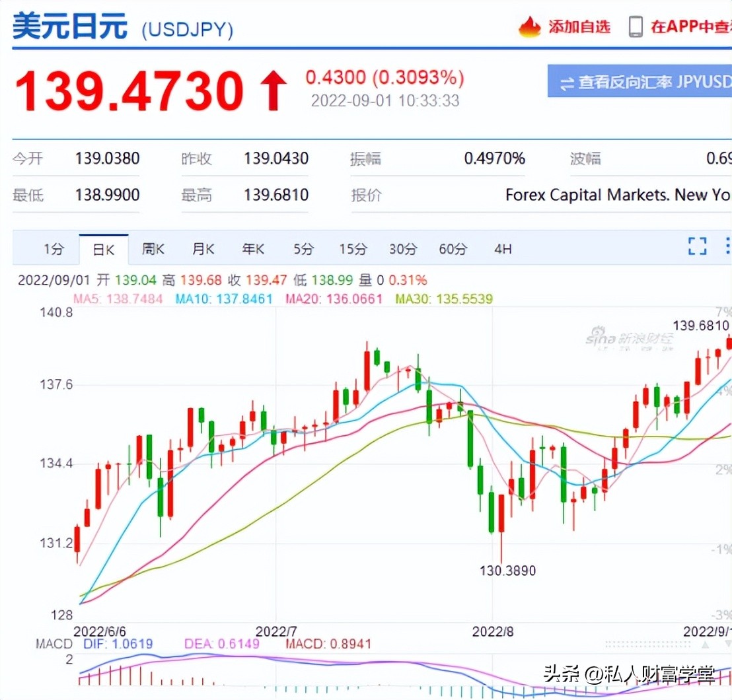The height and width of the screenshot is (700, 732).
Task: Click Forex Capital Markets quote source text
Action: click(618, 195)
